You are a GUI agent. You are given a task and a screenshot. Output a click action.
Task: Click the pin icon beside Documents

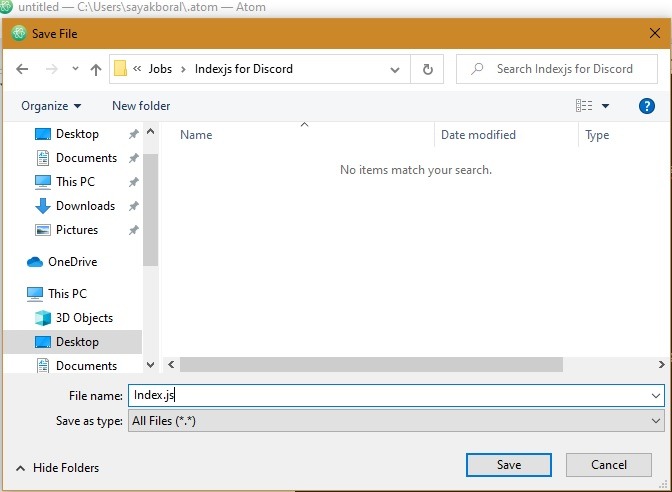coord(134,158)
